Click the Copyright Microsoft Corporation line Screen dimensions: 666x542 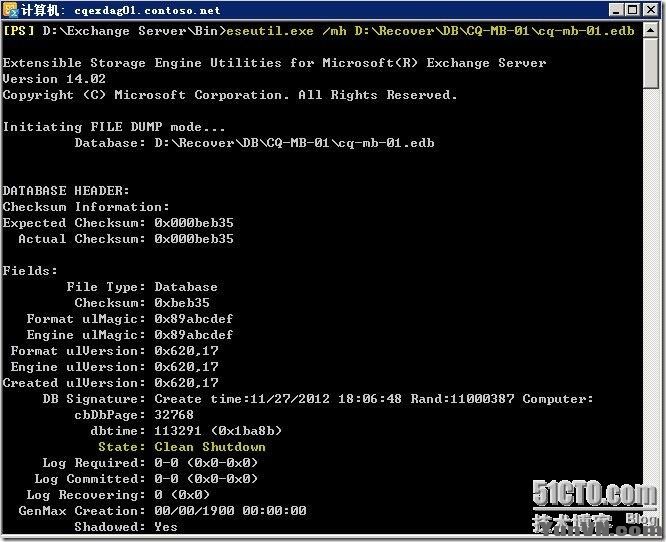pos(230,95)
